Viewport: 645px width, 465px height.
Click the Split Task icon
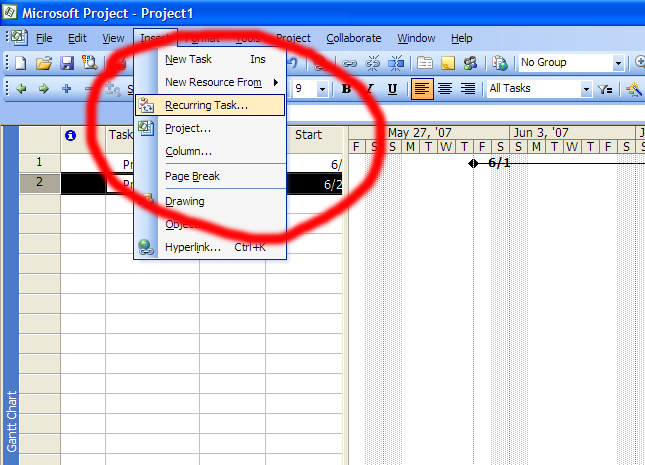click(x=396, y=63)
